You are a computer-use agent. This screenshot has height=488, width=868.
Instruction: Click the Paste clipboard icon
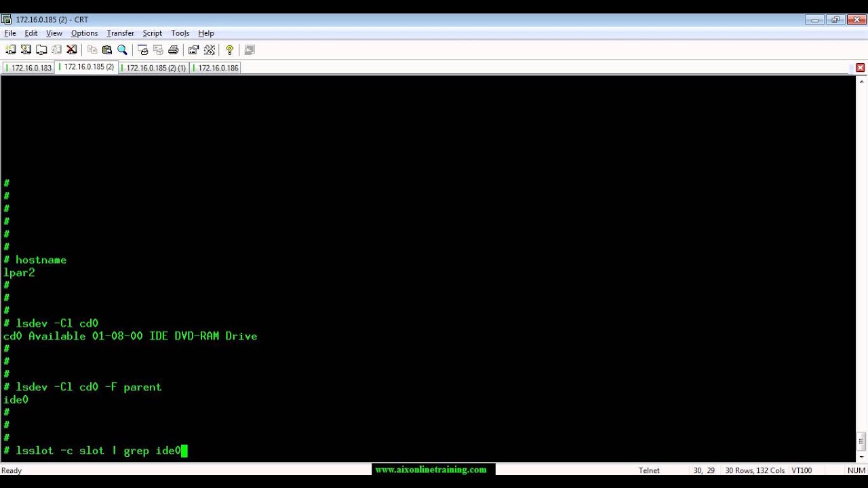tap(107, 49)
